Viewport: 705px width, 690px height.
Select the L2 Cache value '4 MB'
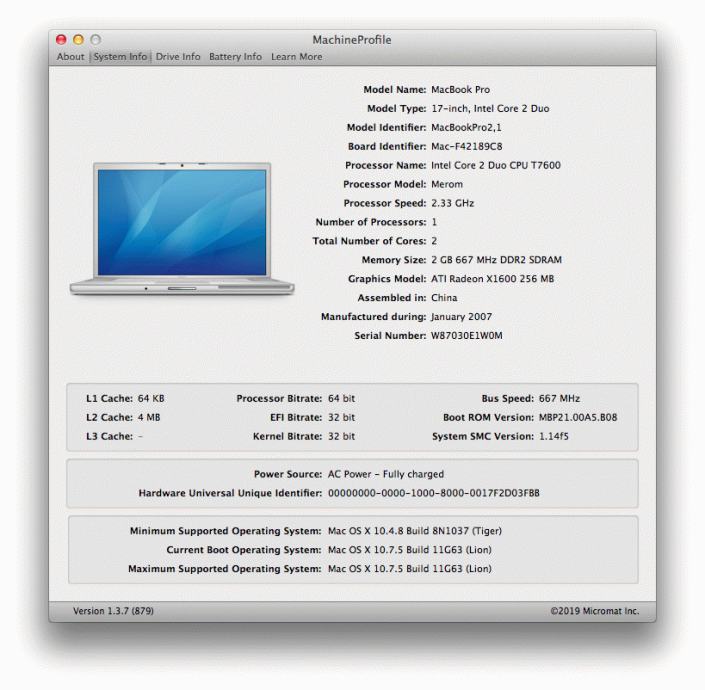point(149,418)
